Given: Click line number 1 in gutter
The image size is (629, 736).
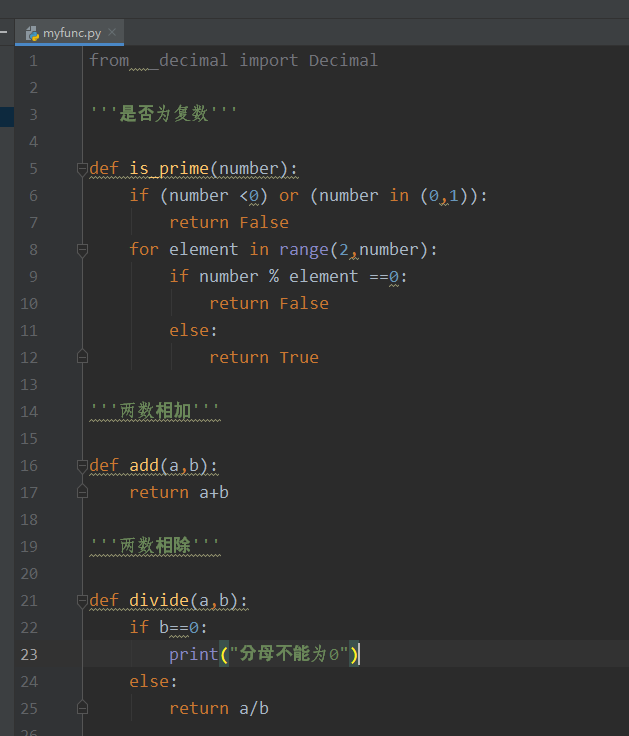Looking at the screenshot, I should coord(33,61).
